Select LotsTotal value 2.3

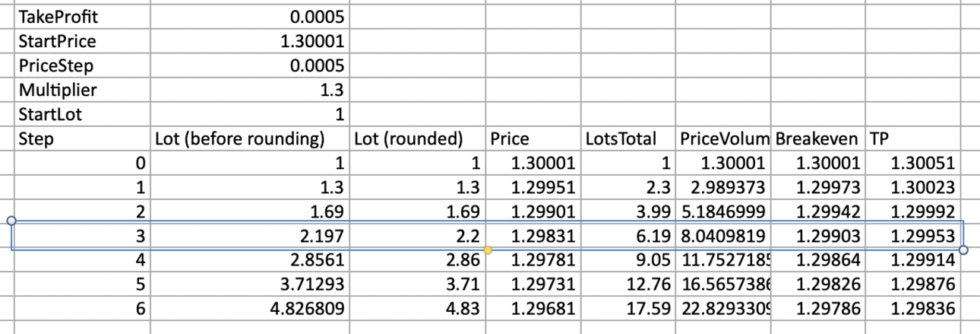pyautogui.click(x=628, y=186)
